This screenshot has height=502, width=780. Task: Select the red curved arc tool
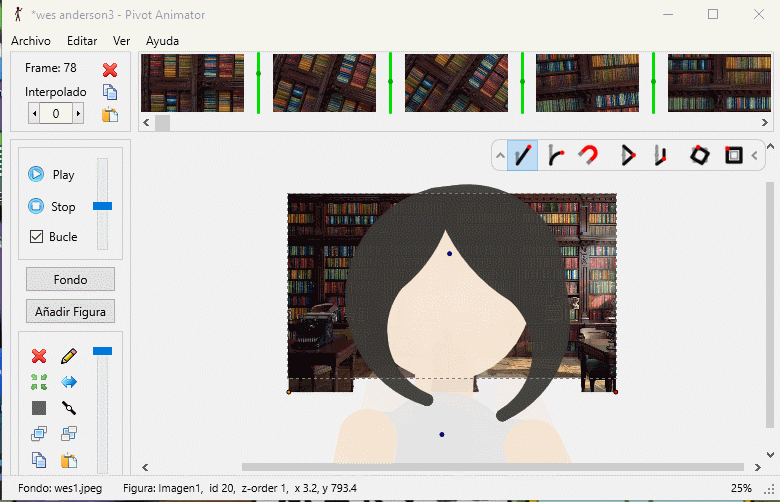coord(588,155)
